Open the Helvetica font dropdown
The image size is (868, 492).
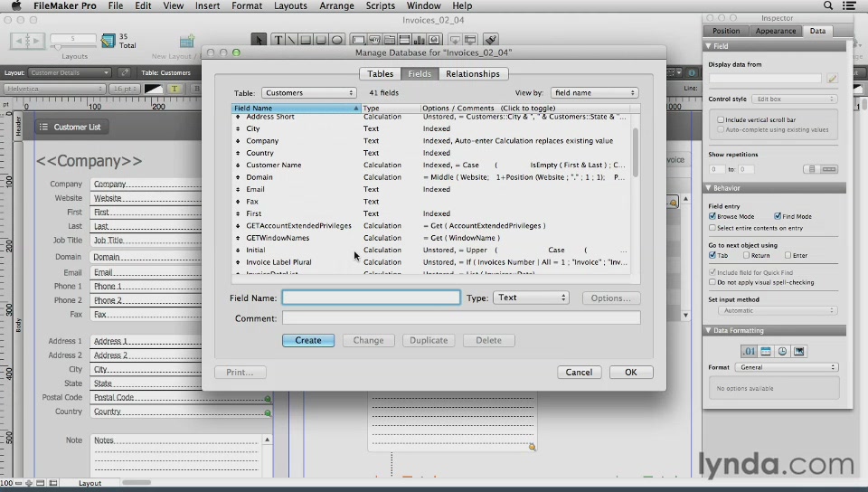point(54,89)
